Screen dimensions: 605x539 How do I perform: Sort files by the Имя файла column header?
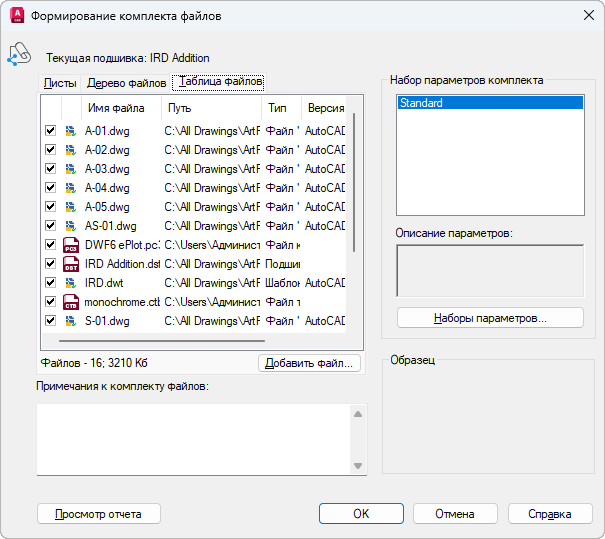pyautogui.click(x=116, y=108)
